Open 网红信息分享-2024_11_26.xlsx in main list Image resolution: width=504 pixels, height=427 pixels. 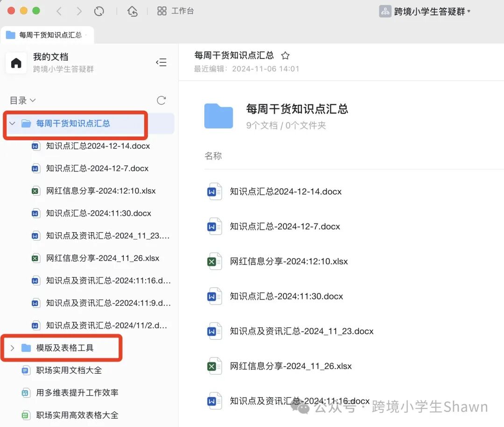point(291,366)
